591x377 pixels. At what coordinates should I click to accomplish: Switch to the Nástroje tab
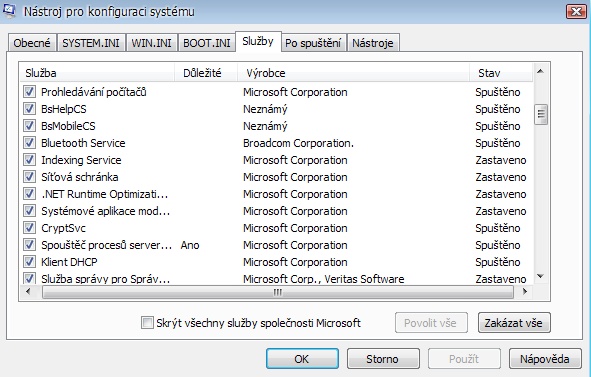tap(373, 43)
